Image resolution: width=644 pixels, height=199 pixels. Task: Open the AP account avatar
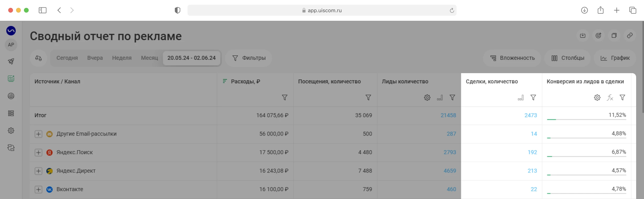tap(11, 45)
